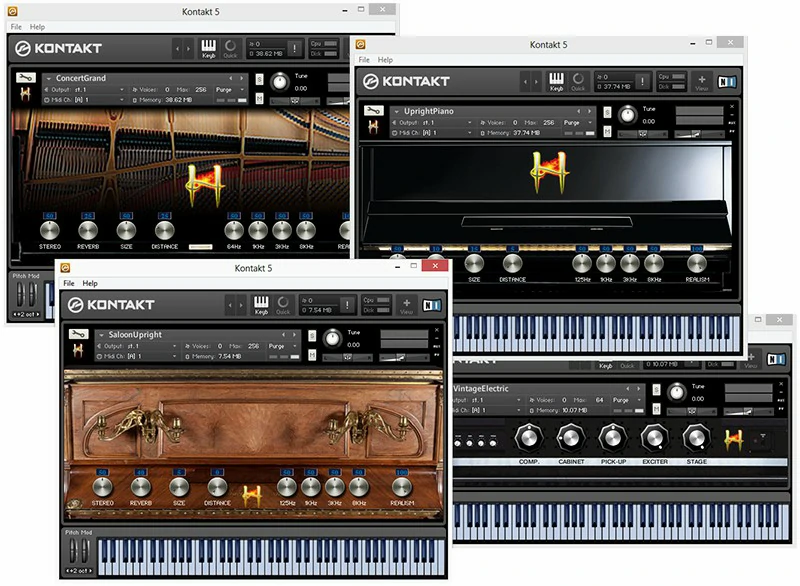Viewport: 800px width, 586px height.
Task: Click the pitch wheel in SaloonUpright window
Action: click(x=72, y=551)
